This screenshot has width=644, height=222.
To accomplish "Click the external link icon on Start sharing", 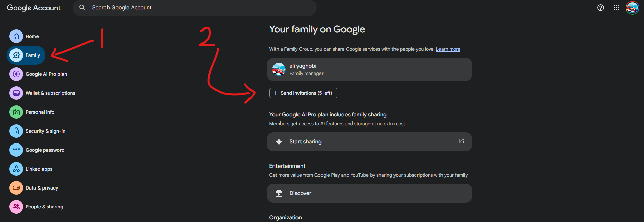I will [461, 141].
